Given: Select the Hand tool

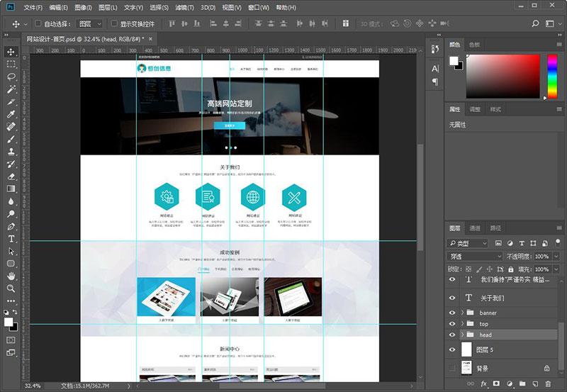Looking at the screenshot, I should tap(11, 276).
